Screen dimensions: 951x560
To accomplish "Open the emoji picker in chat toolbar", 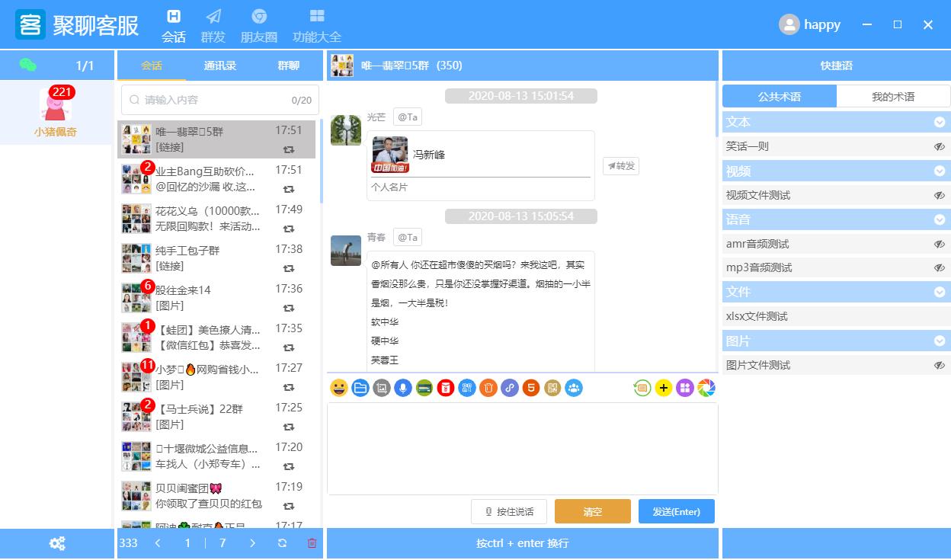I will [339, 388].
